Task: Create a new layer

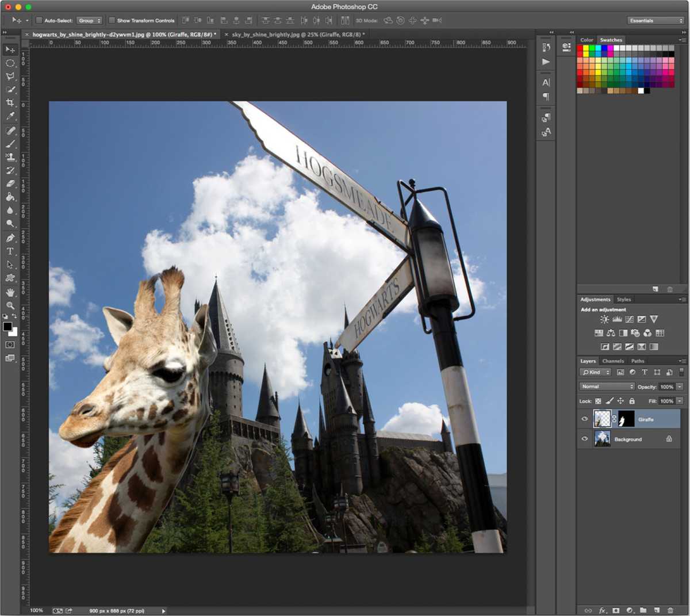Action: 657,610
